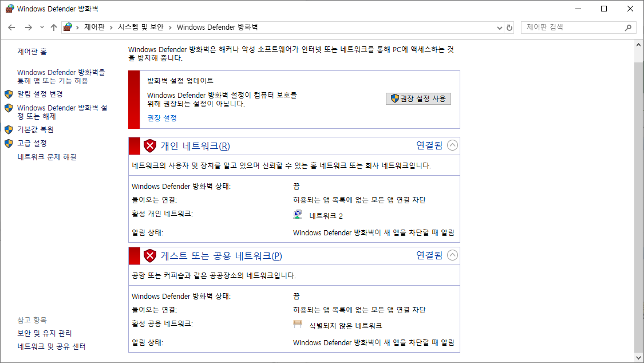The height and width of the screenshot is (363, 644).
Task: Open 네트워크 문제 해결 link
Action: coord(47,157)
